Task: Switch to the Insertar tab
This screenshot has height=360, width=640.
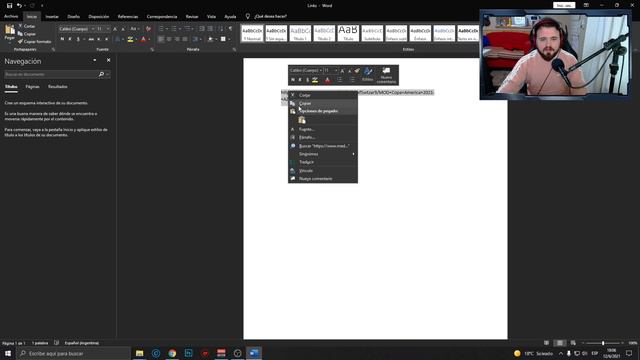Action: (x=52, y=17)
